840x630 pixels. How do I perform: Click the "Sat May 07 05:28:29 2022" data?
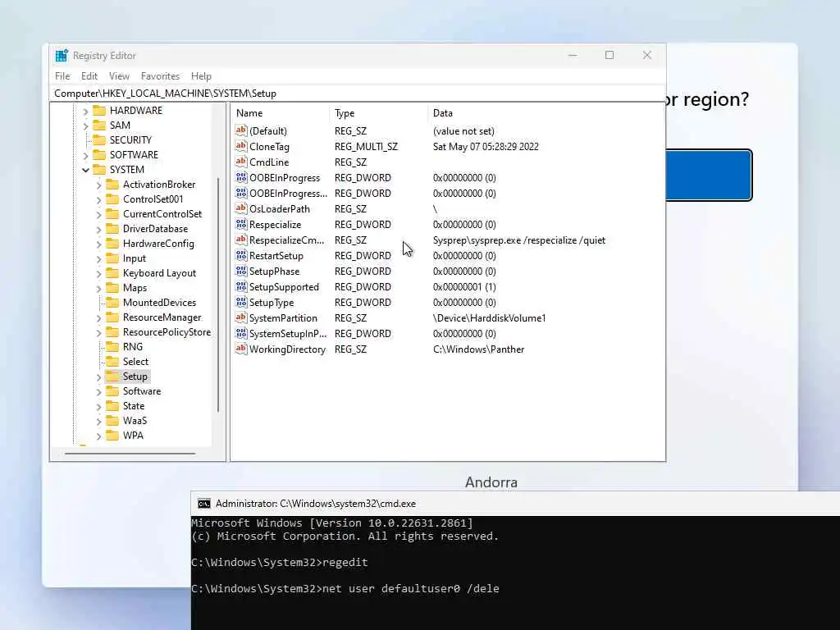[x=486, y=146]
